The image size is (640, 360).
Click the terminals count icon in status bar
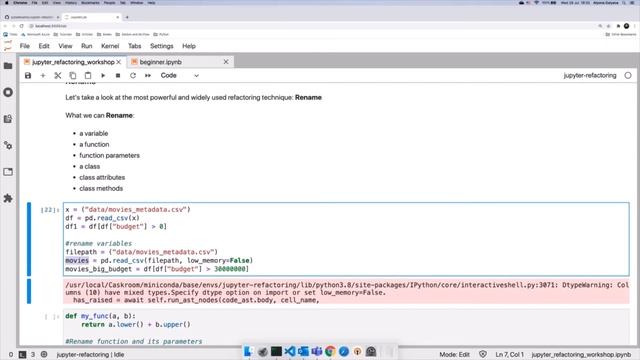pyautogui.click(x=22, y=355)
